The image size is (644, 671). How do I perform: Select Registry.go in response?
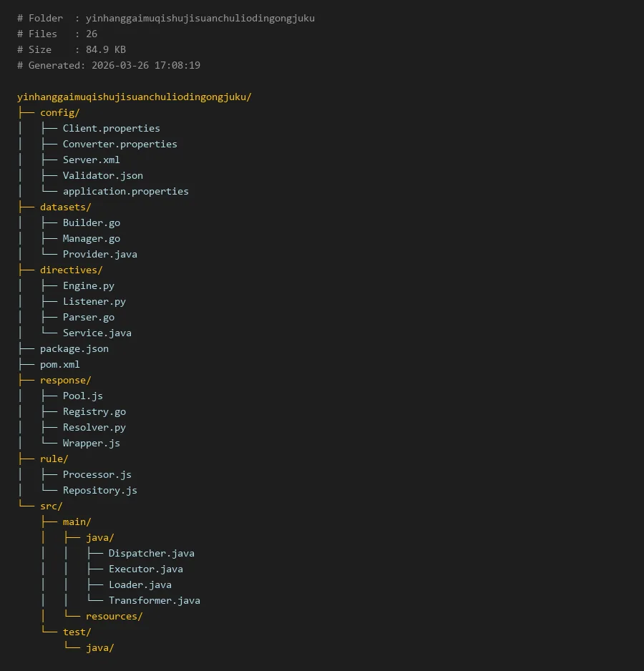click(94, 411)
